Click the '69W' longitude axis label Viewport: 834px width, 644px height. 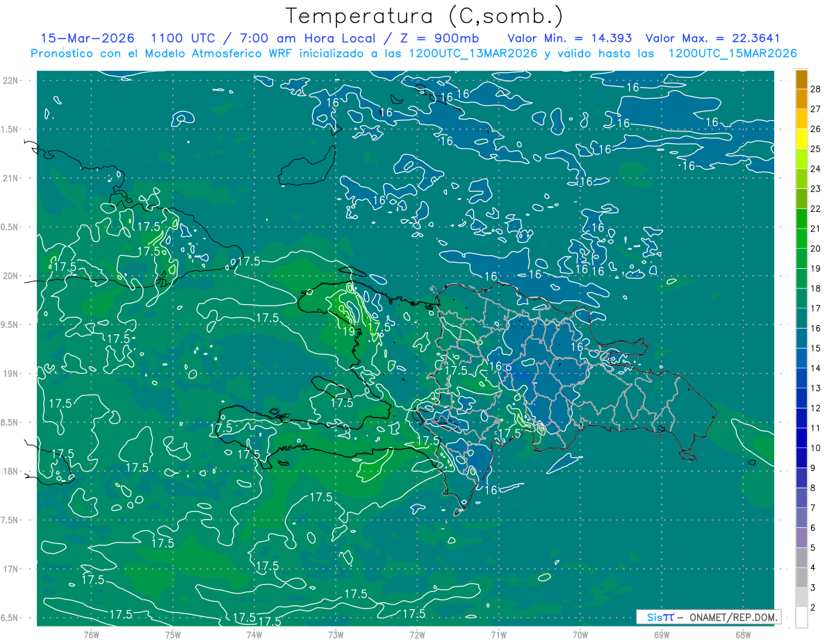point(662,634)
